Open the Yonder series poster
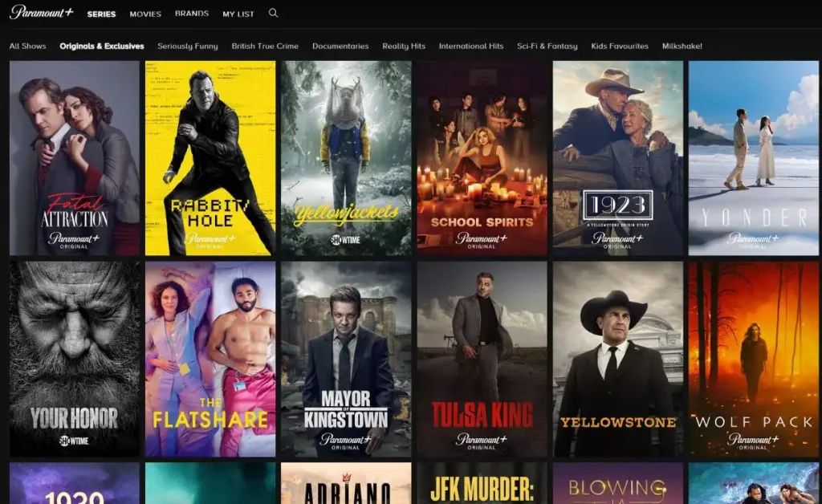 [754, 158]
